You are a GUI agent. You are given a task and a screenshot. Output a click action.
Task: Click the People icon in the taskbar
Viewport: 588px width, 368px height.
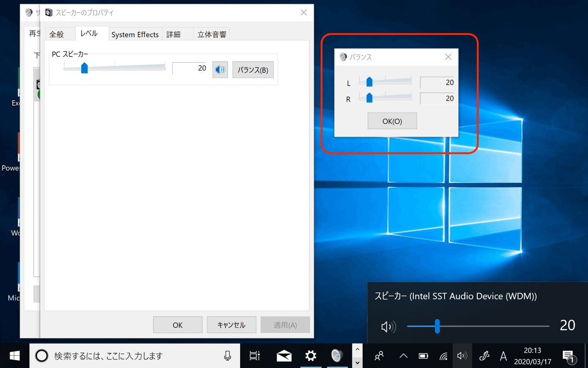(379, 356)
